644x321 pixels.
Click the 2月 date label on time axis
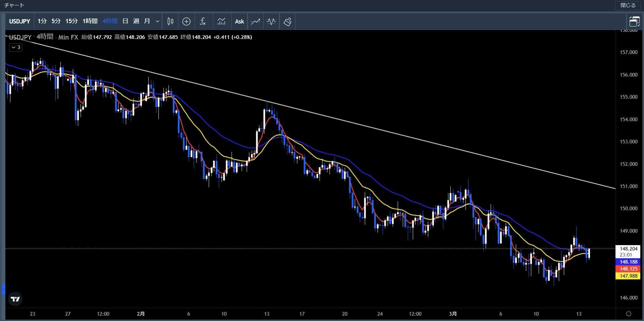click(141, 314)
